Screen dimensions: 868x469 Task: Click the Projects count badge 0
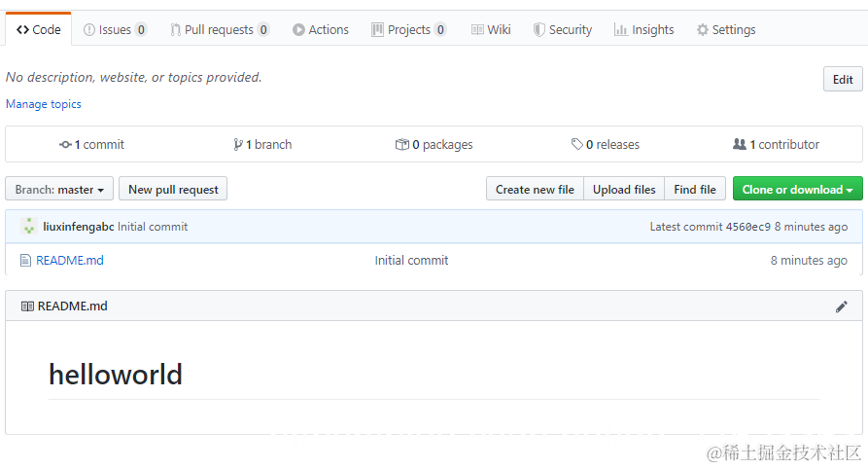pyautogui.click(x=440, y=29)
